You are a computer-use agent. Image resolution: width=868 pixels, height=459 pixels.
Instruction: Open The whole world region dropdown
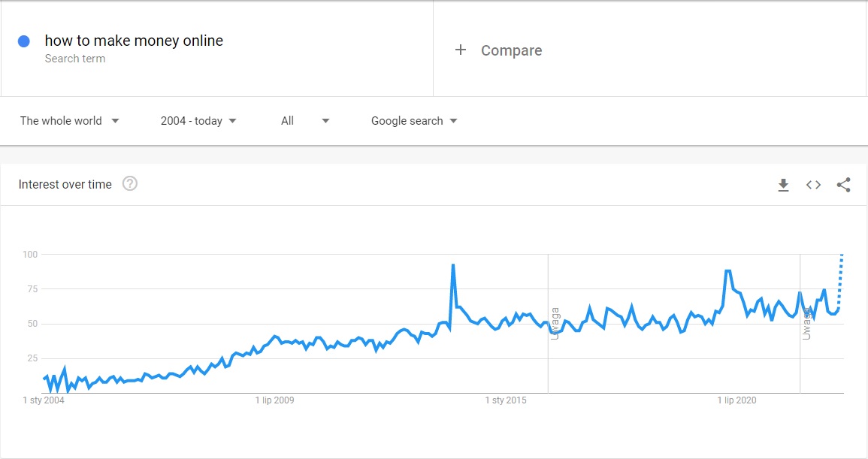coord(69,121)
